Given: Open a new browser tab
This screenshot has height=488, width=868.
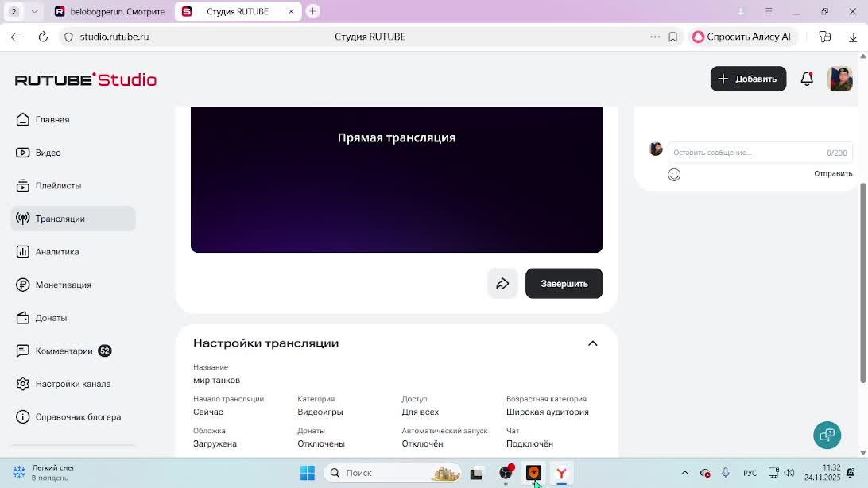Looking at the screenshot, I should point(312,11).
